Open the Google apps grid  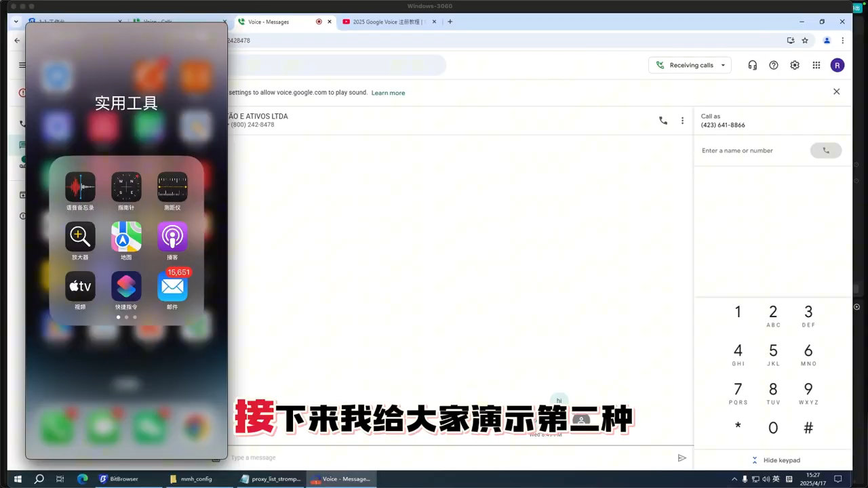pos(816,65)
